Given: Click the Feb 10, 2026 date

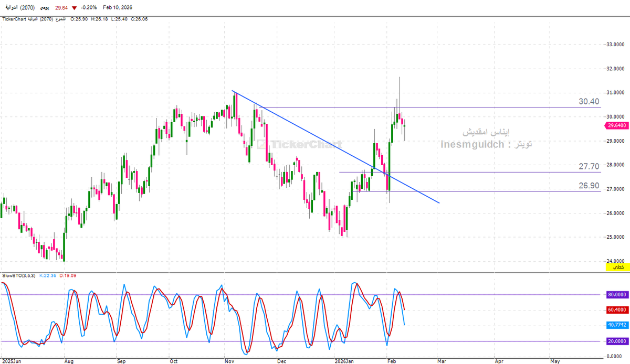Looking at the screenshot, I should [119, 8].
